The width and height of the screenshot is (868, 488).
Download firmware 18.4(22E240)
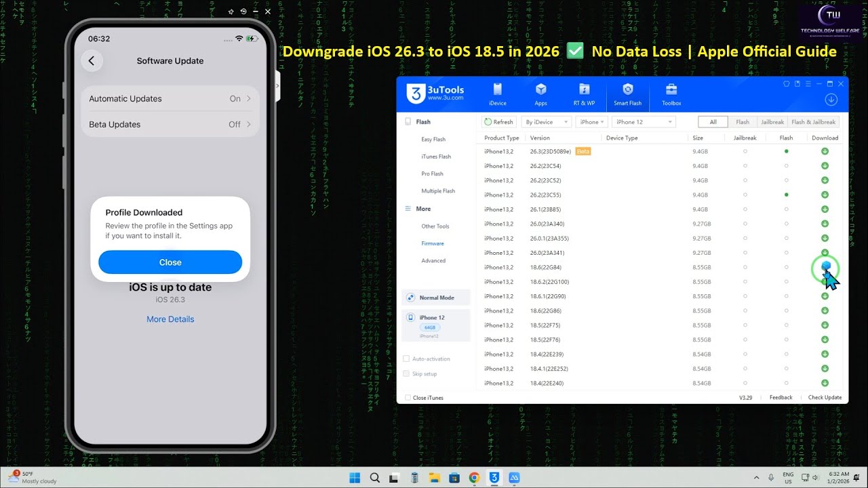pos(825,383)
